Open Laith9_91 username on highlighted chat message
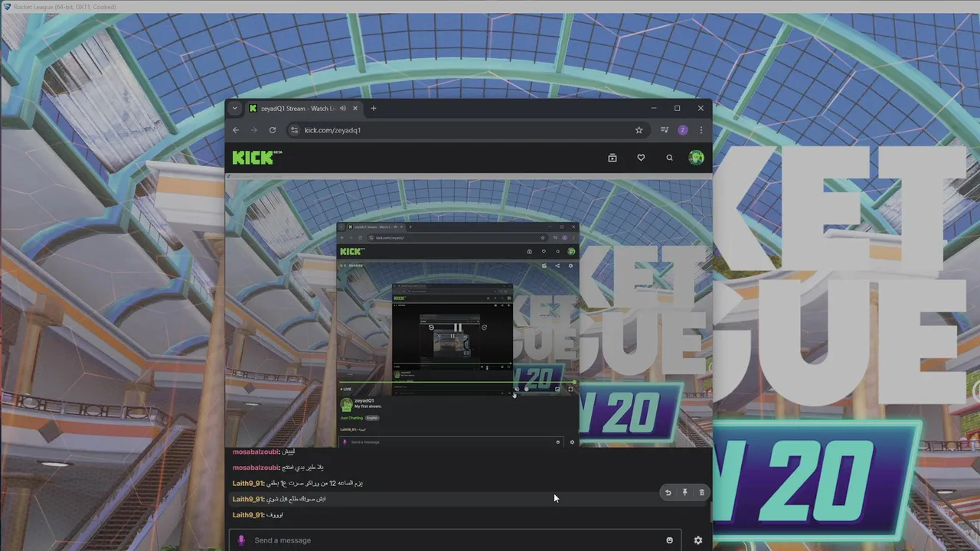This screenshot has width=980, height=551. 248,499
